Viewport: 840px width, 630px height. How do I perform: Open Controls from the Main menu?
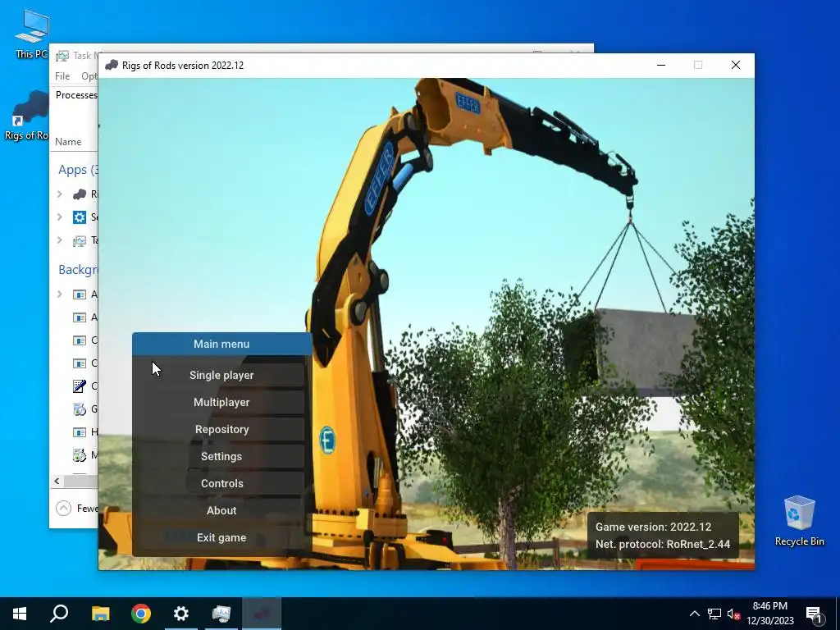pyautogui.click(x=221, y=483)
